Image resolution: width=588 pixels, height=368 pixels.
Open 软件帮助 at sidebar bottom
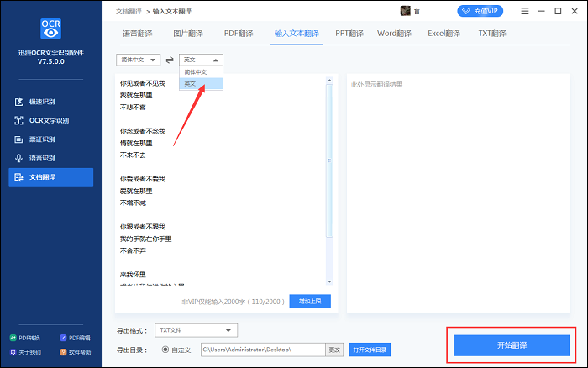click(75, 352)
